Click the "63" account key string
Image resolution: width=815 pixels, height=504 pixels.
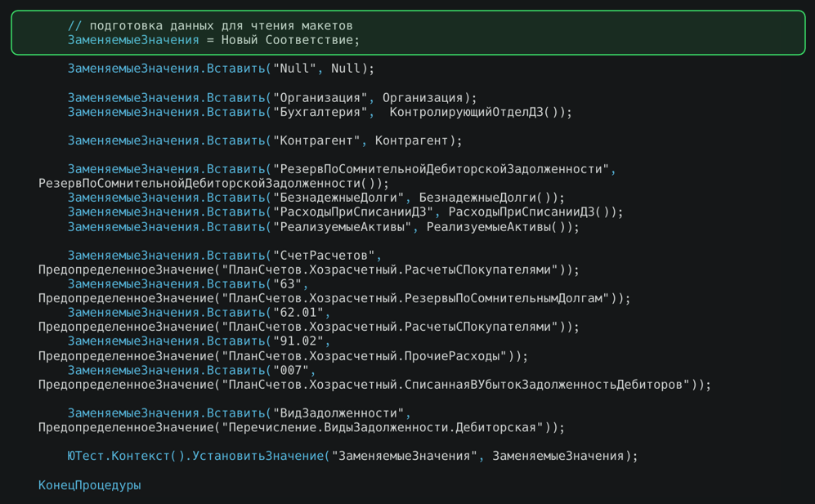(x=288, y=284)
